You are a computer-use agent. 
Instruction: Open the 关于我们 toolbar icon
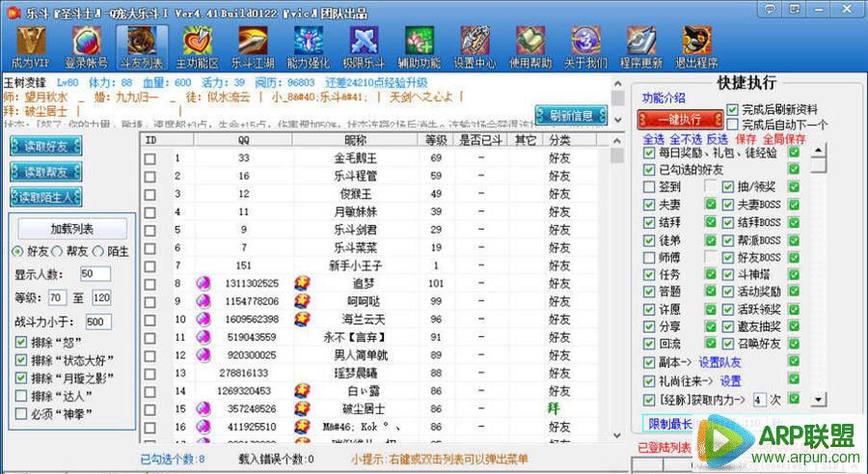[x=585, y=47]
